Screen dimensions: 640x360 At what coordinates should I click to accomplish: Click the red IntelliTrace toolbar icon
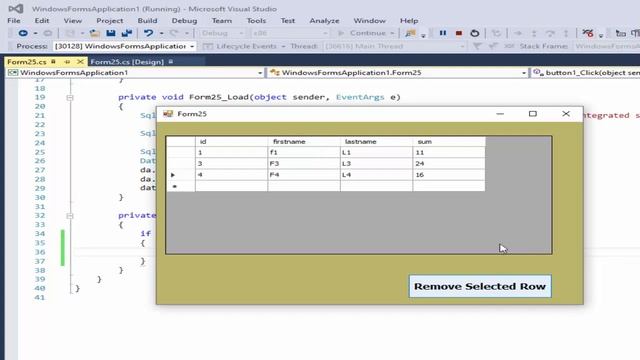tap(588, 33)
